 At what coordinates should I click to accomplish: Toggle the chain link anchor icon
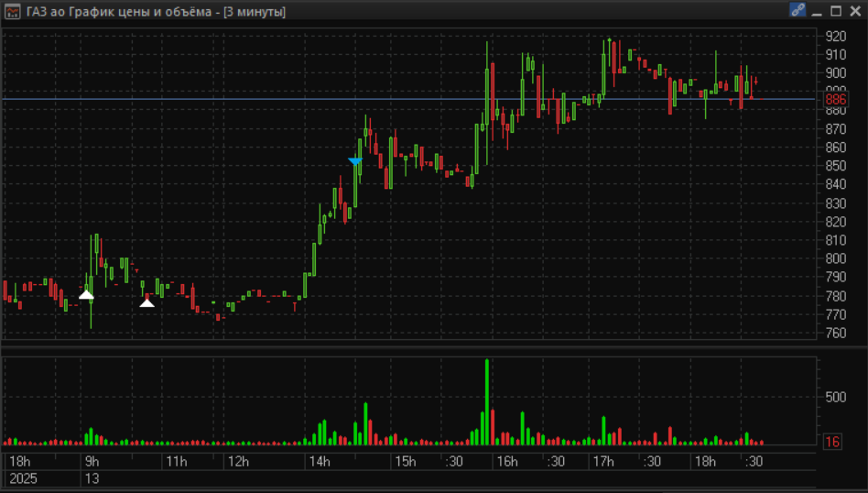click(x=797, y=10)
